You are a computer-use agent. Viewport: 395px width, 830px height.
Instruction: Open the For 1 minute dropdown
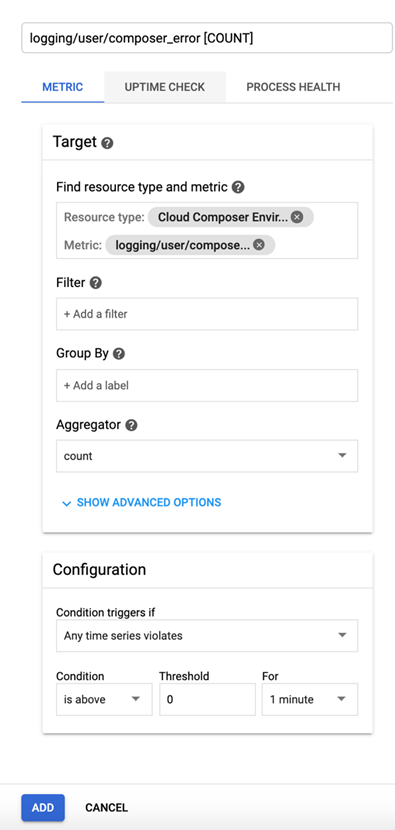click(310, 699)
